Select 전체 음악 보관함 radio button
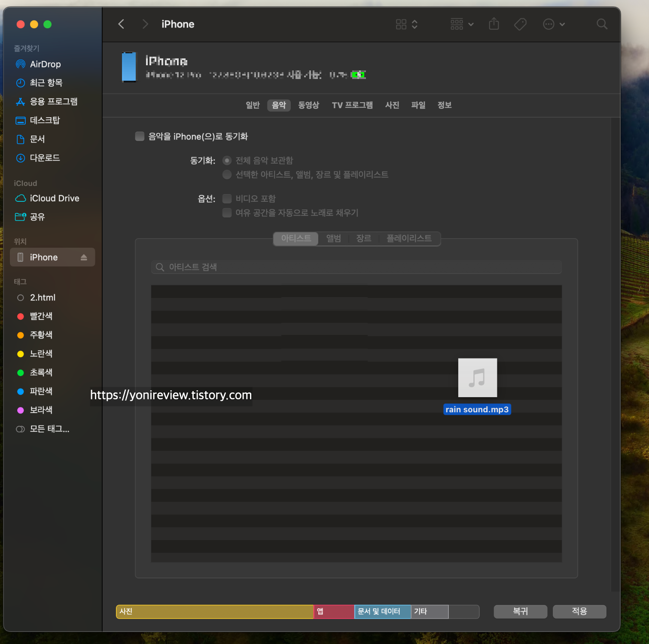The width and height of the screenshot is (649, 644). (x=227, y=161)
